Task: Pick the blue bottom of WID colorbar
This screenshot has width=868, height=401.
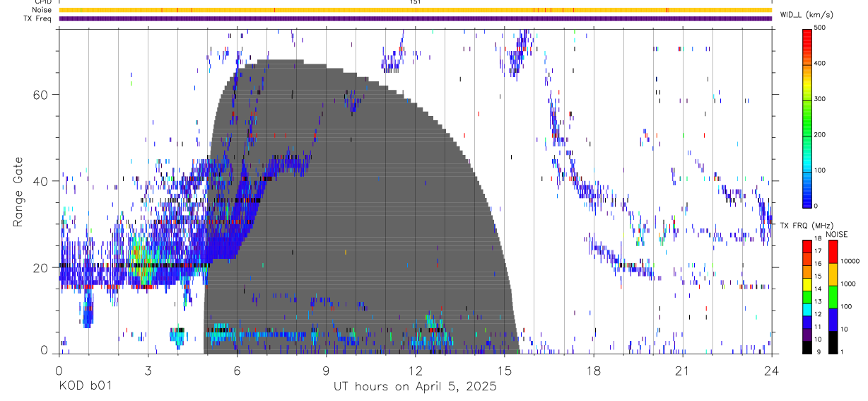Action: pos(807,198)
